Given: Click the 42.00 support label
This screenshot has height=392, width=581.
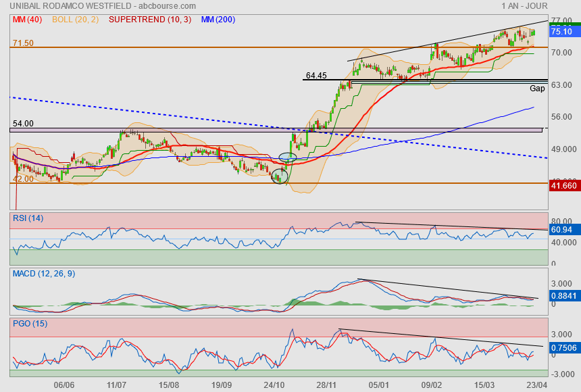Looking at the screenshot, I should (23, 178).
